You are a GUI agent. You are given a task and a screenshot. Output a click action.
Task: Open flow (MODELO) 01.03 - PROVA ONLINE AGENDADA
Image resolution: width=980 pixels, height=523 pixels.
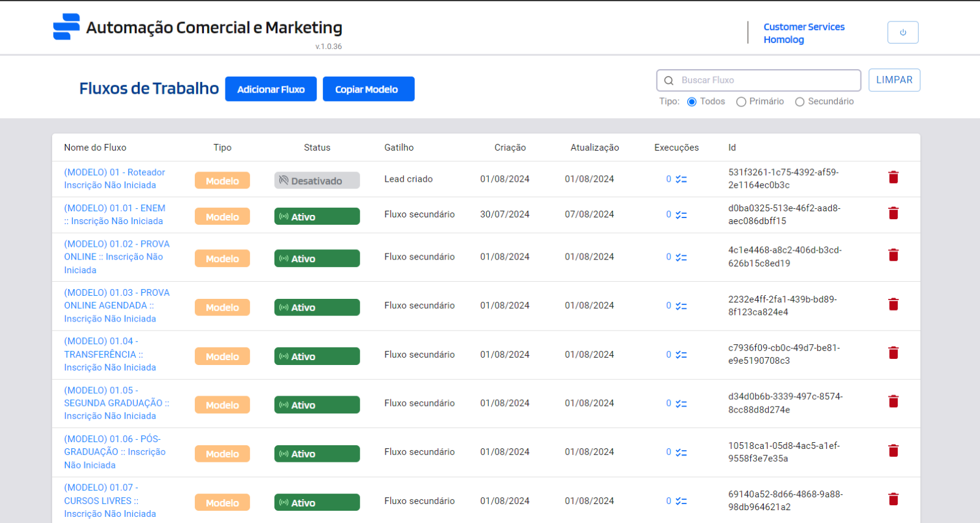(116, 306)
